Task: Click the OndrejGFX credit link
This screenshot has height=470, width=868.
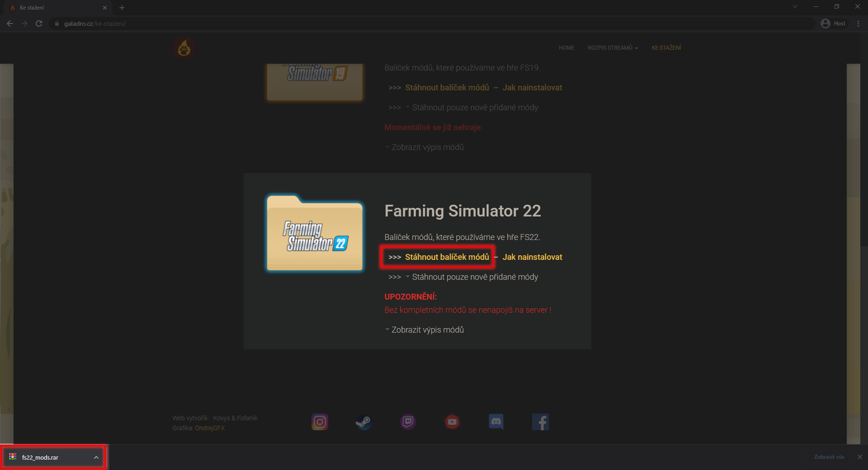Action: [x=210, y=428]
